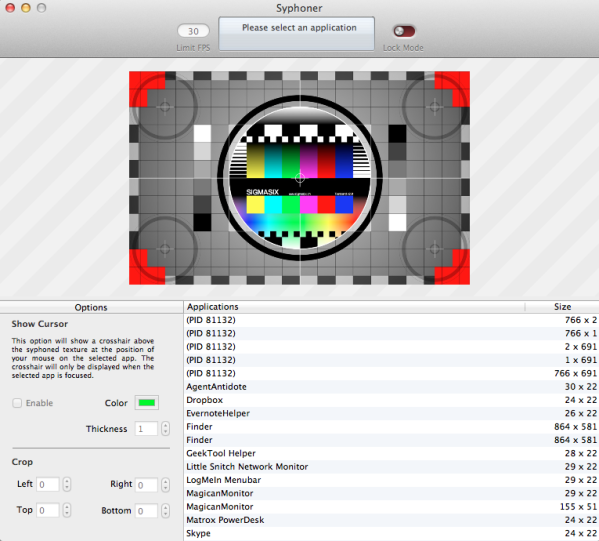Viewport: 599px width, 541px height.
Task: Click the Options panel header
Action: tap(91, 307)
